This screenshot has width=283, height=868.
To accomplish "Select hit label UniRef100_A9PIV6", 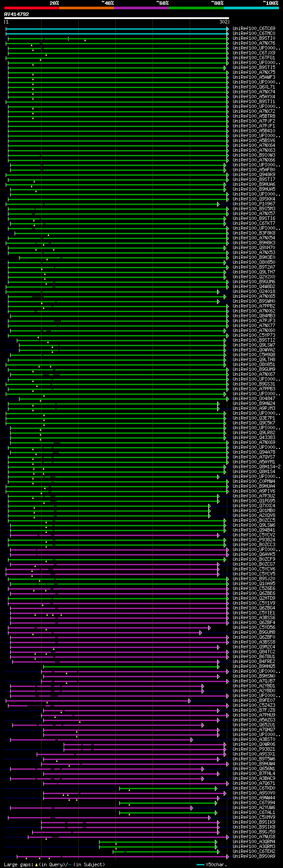I will 254,491.
